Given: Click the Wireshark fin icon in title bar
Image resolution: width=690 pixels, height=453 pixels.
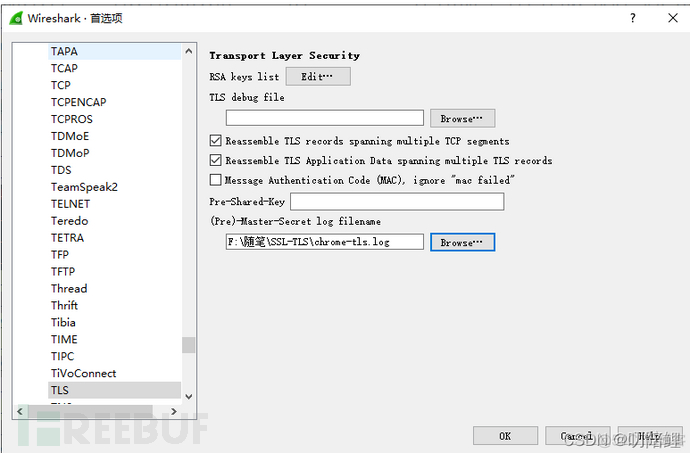Looking at the screenshot, I should pos(16,18).
